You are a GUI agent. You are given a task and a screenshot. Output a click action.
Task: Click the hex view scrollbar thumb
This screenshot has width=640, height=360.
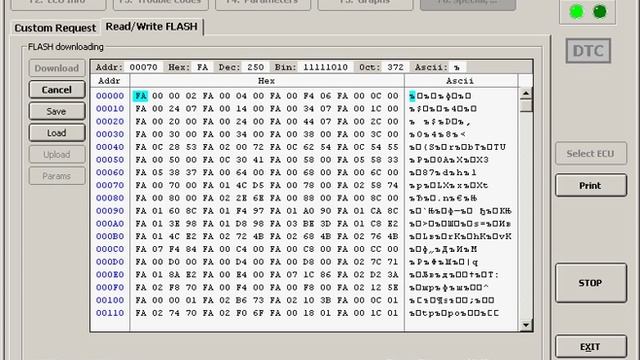pyautogui.click(x=526, y=105)
